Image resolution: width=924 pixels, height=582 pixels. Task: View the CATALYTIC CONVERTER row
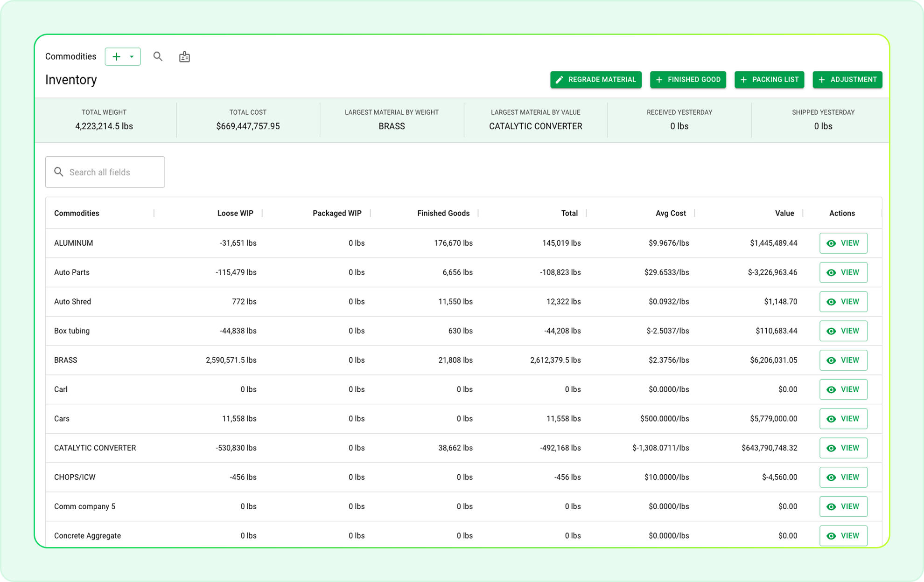click(843, 448)
